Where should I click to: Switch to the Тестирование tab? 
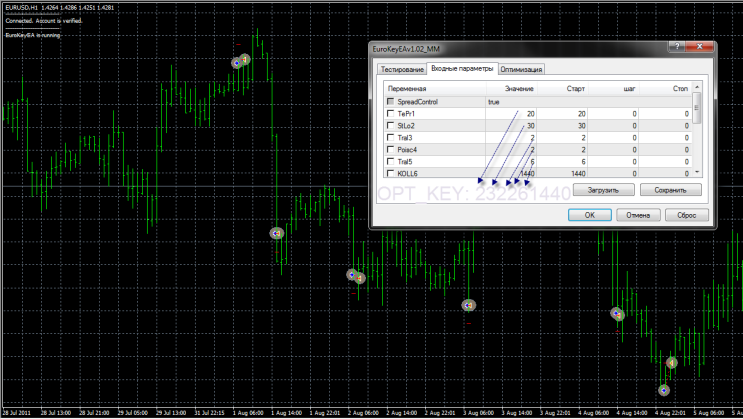(402, 69)
